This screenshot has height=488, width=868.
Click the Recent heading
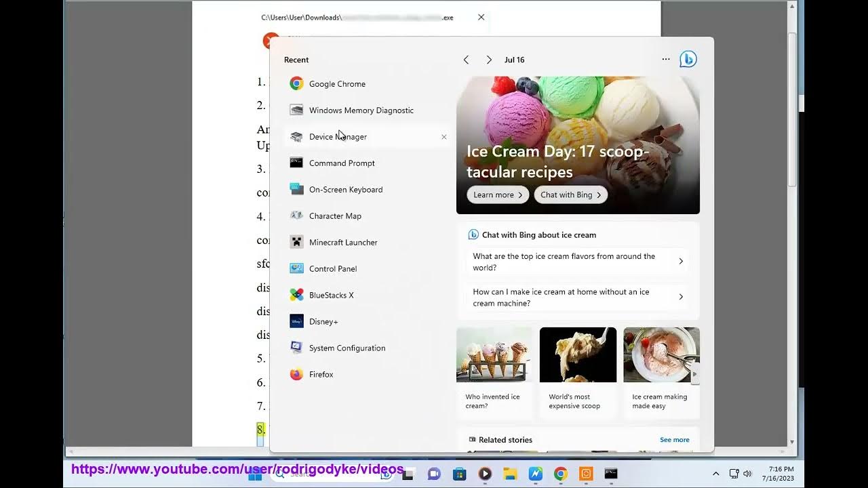click(x=296, y=60)
